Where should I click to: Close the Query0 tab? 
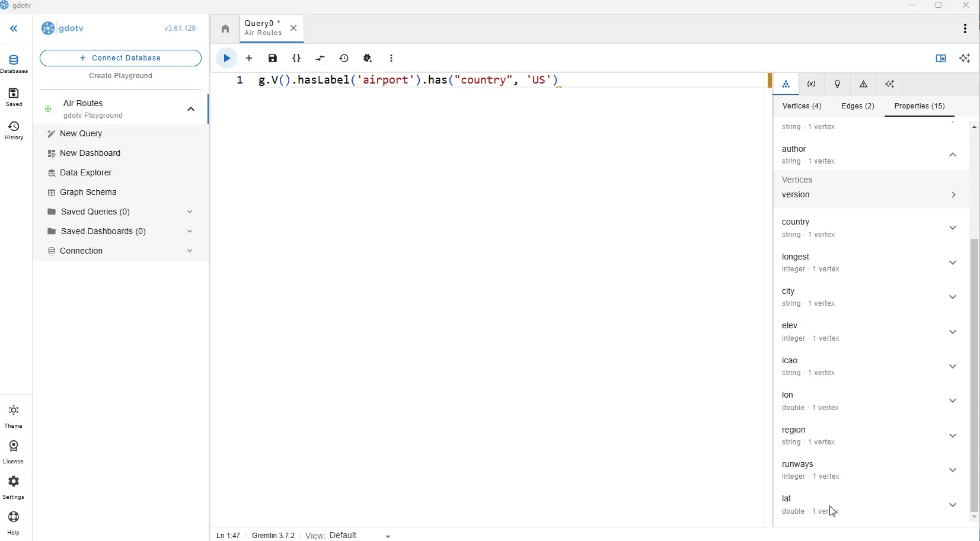point(293,28)
